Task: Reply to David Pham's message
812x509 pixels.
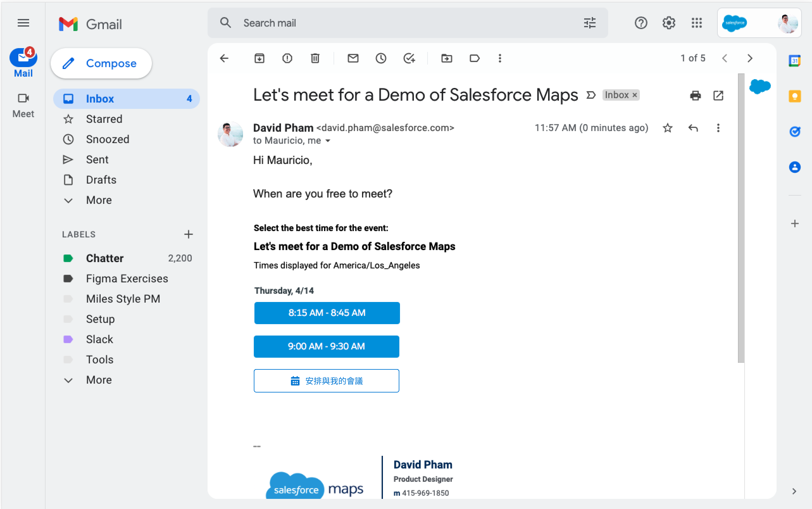Action: (x=693, y=128)
